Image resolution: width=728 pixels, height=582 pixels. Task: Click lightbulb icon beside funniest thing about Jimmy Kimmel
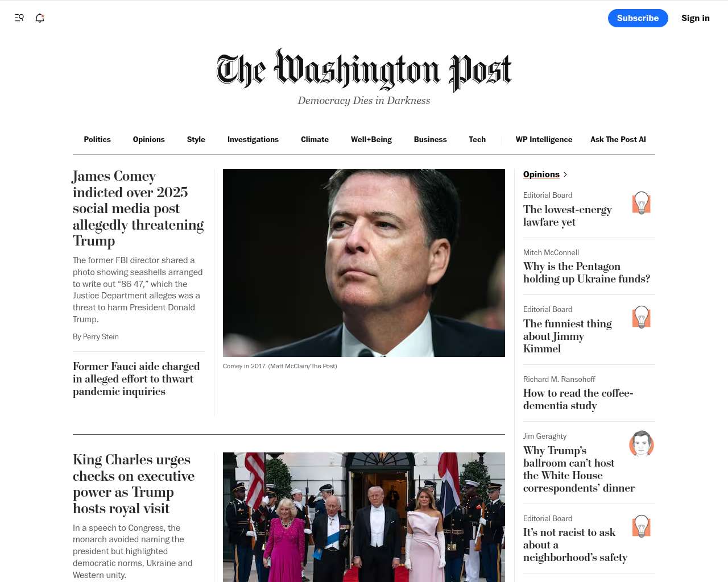click(642, 317)
